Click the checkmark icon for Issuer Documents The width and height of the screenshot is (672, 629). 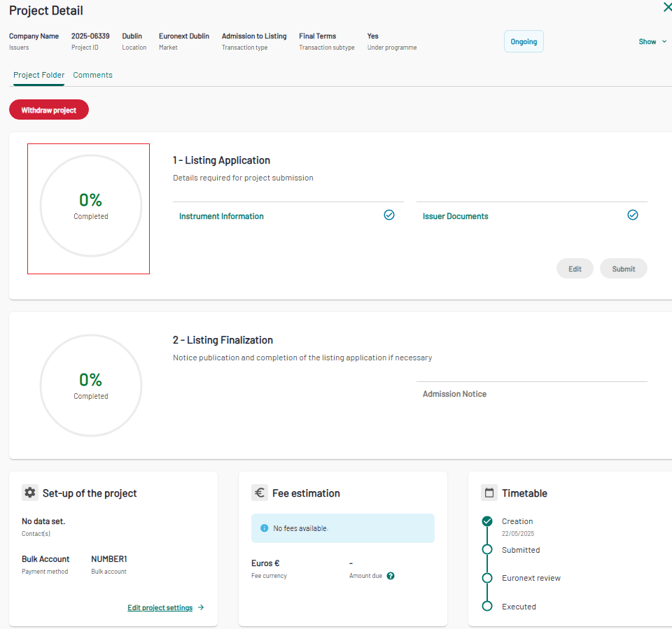pos(633,215)
